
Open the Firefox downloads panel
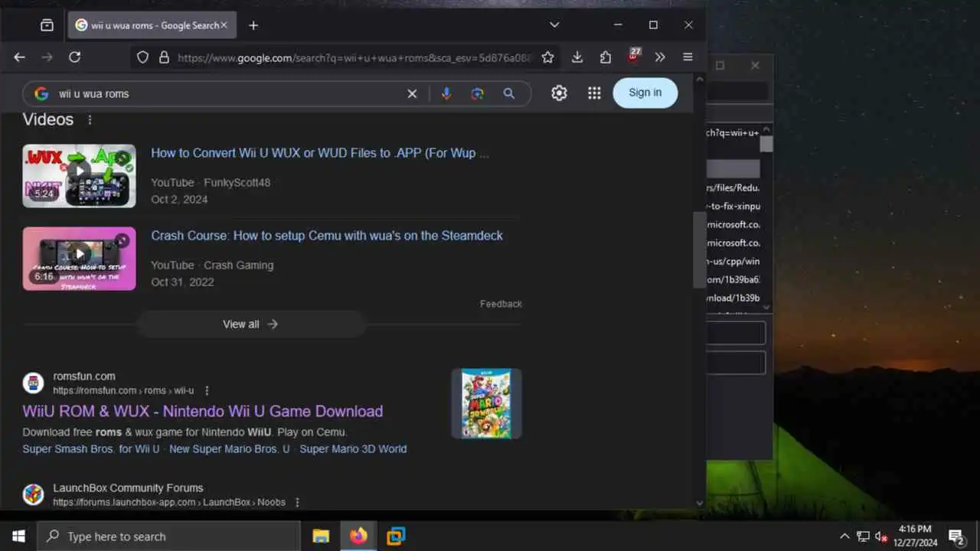coord(577,57)
